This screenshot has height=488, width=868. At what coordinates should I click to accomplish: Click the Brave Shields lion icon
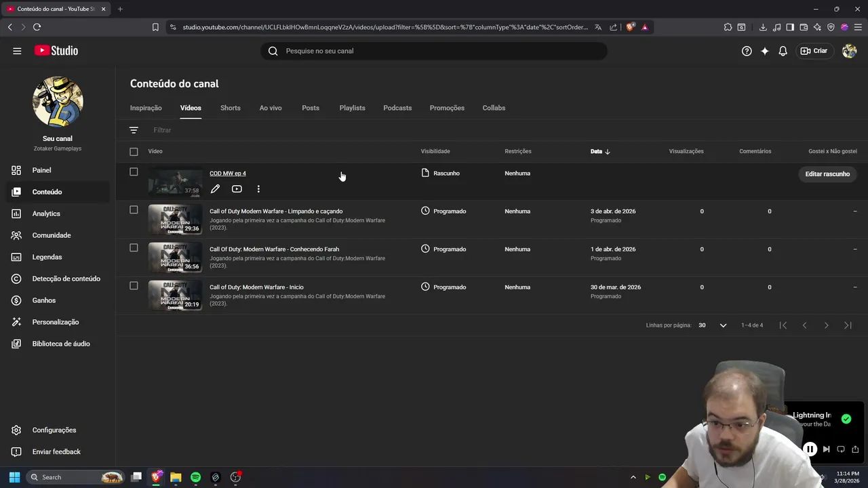click(x=631, y=27)
